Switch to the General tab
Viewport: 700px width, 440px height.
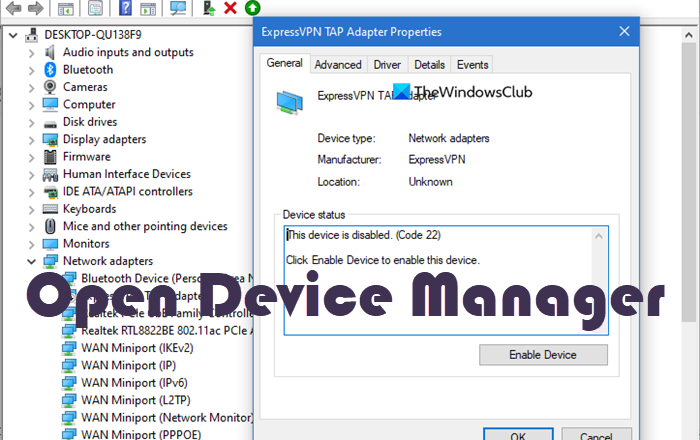coord(284,63)
